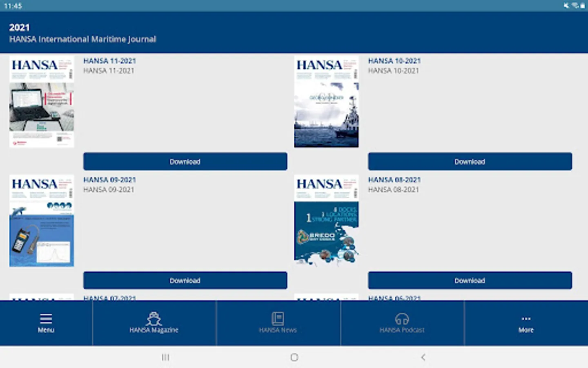Select the bold HANSA 10-2021 title
Screen dimensions: 588x368
coord(394,61)
